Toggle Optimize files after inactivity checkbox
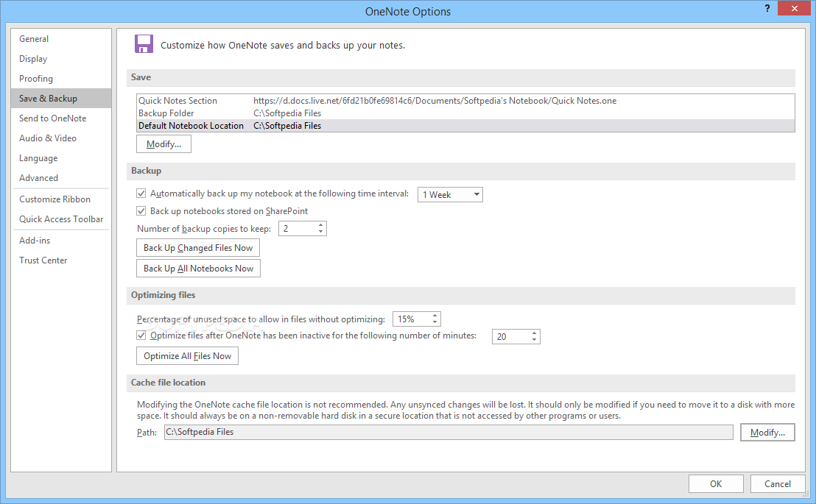Image resolution: width=816 pixels, height=504 pixels. click(141, 336)
